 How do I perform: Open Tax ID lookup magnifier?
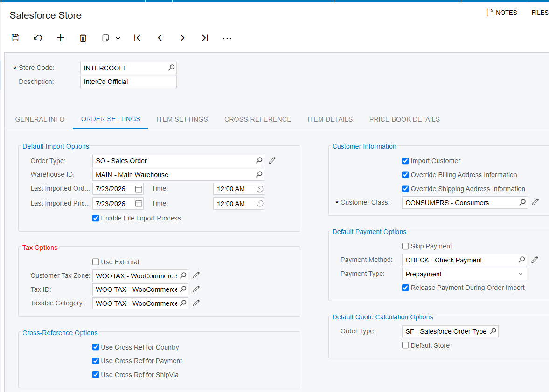(x=183, y=289)
